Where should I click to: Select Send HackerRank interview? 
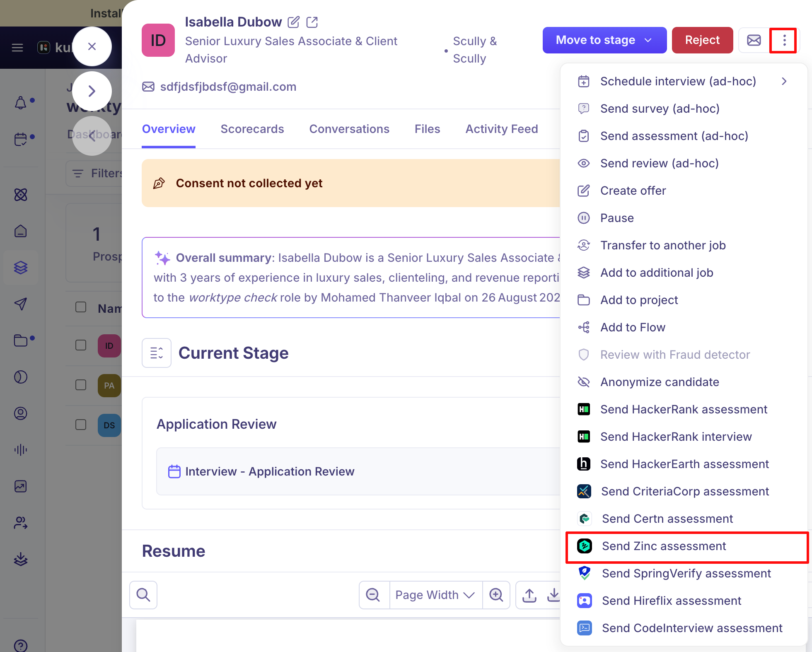pos(684,437)
